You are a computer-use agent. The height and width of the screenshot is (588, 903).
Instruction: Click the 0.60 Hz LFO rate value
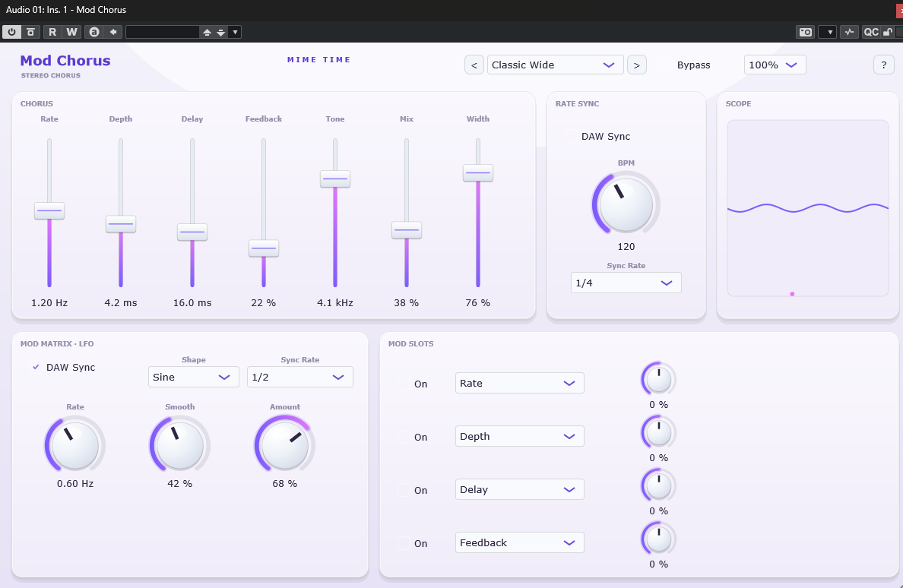[x=75, y=484]
